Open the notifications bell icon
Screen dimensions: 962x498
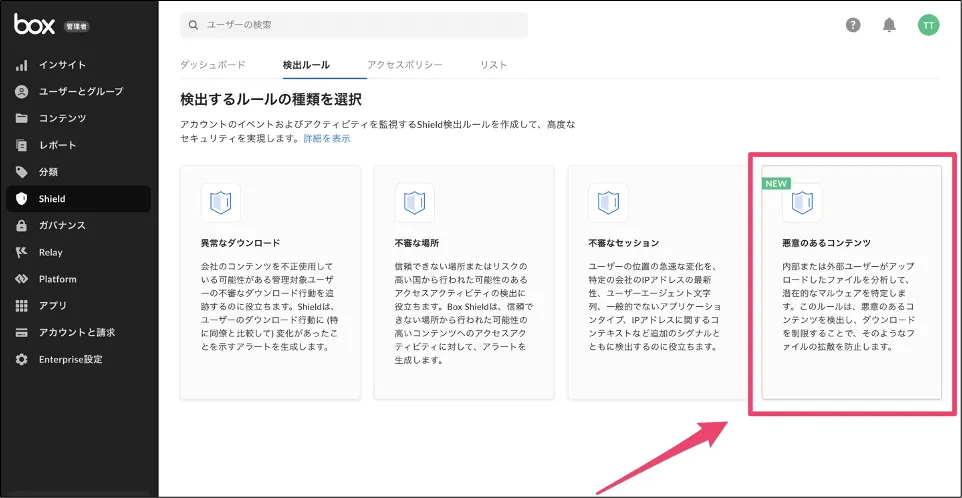(889, 25)
